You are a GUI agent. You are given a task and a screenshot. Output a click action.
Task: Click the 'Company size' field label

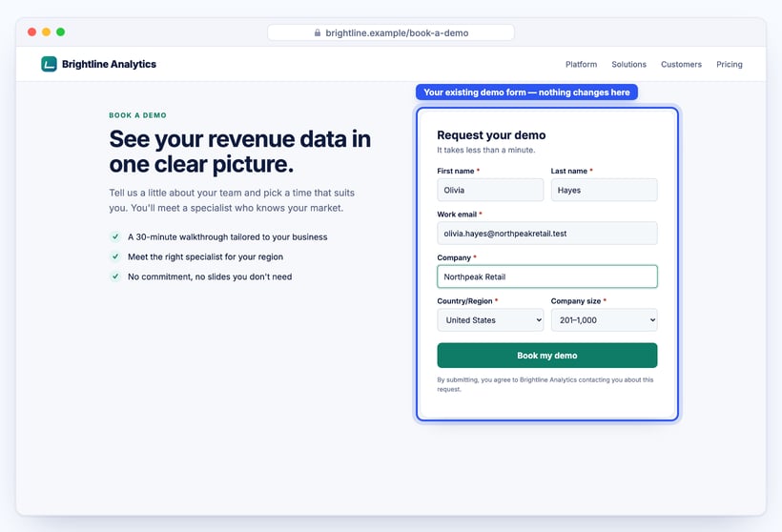point(575,301)
